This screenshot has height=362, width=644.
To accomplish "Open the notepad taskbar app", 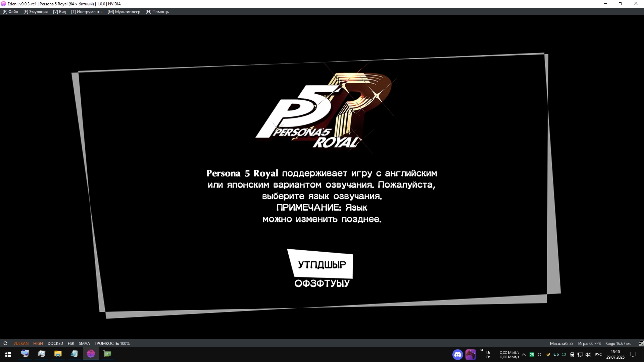I will 74,354.
